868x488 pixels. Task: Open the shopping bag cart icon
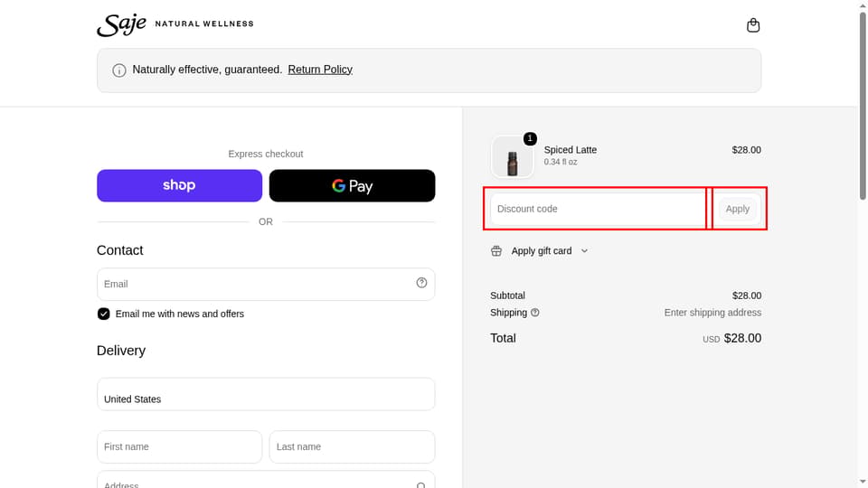[753, 25]
